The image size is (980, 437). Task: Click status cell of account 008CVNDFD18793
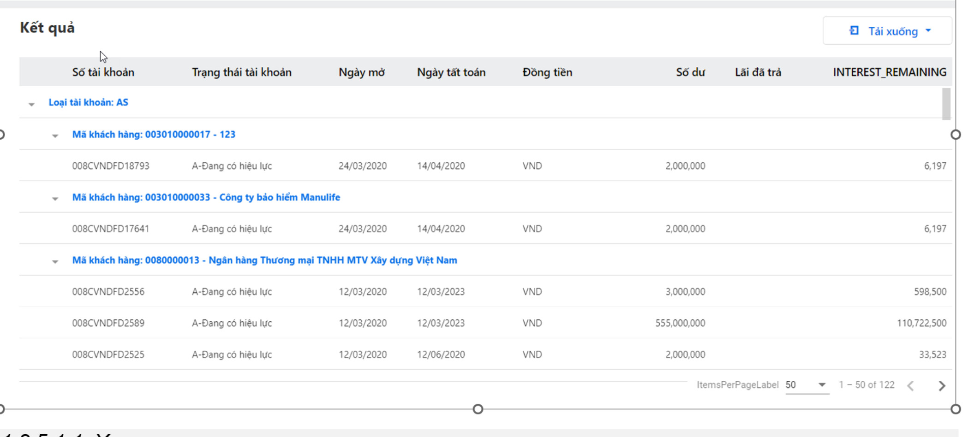coord(232,166)
